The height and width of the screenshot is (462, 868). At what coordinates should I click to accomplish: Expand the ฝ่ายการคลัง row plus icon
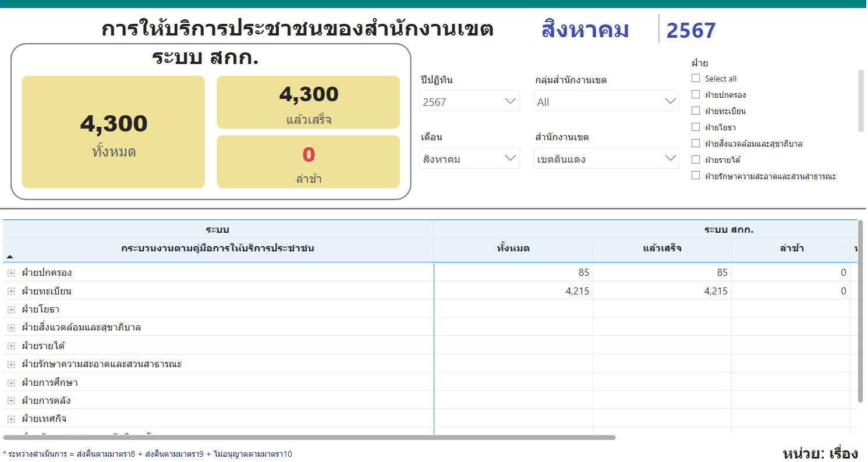pos(11,401)
